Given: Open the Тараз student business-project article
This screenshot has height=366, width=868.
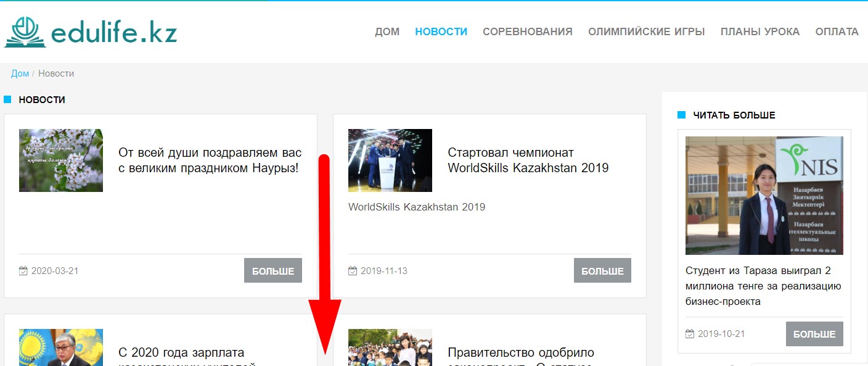Looking at the screenshot, I should (x=763, y=286).
